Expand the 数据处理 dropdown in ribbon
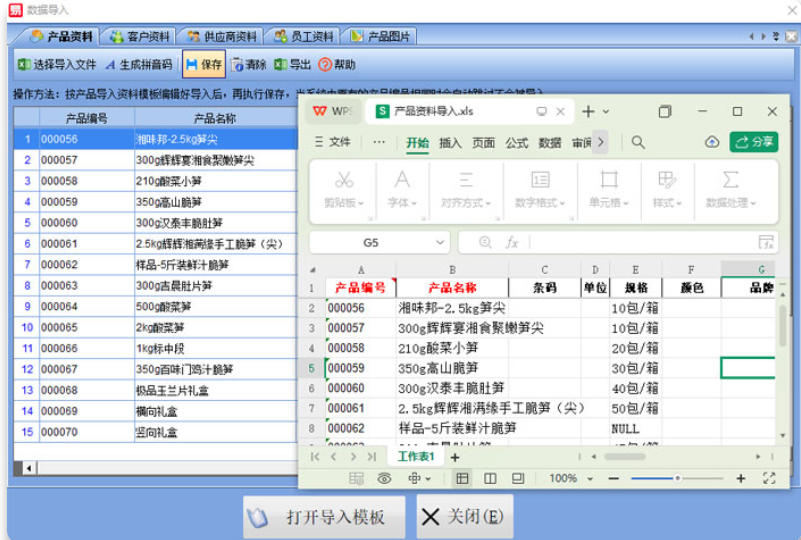The image size is (801, 540). 731,189
